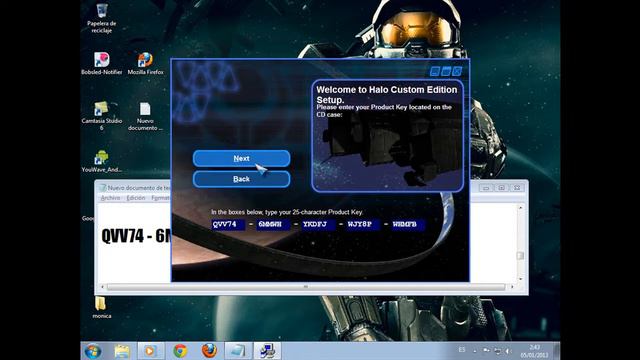Open Bobsled-Notifier desktop icon
The width and height of the screenshot is (640, 360).
click(x=102, y=64)
